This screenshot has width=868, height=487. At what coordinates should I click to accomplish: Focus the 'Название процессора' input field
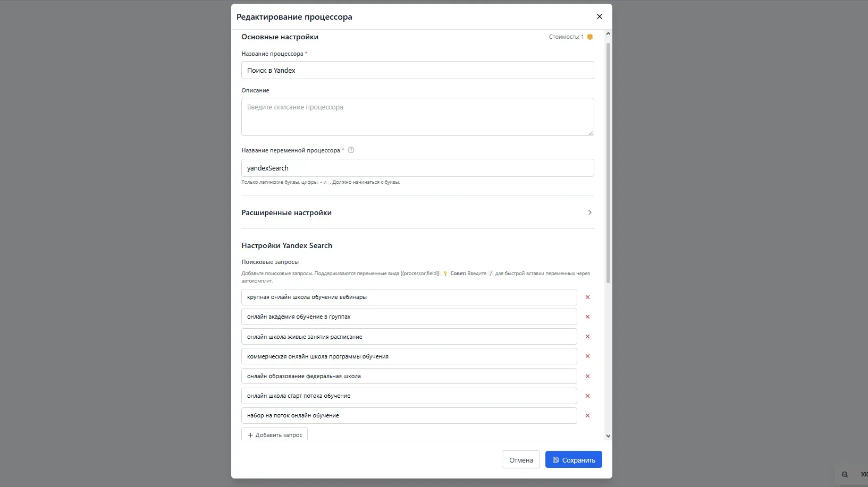point(417,71)
